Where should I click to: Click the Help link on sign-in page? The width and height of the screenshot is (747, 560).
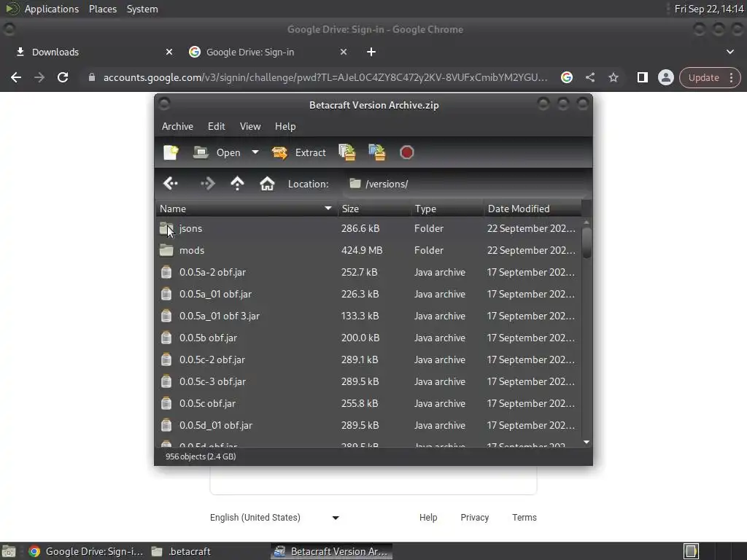click(427, 518)
